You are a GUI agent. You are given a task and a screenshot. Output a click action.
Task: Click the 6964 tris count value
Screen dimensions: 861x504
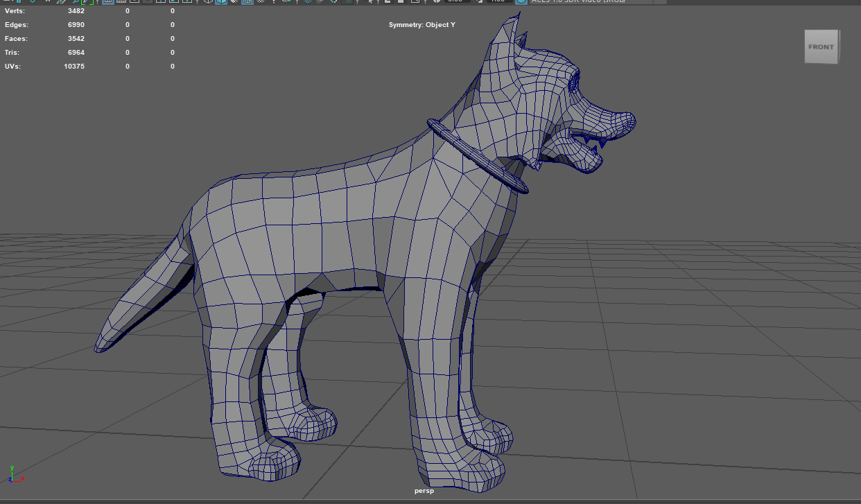pyautogui.click(x=76, y=53)
